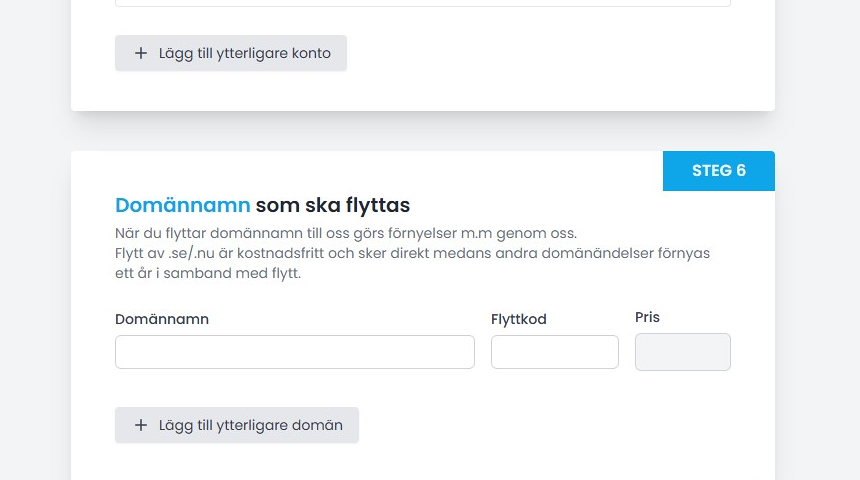Click the Flyttkod field label
This screenshot has width=860, height=480.
(518, 319)
